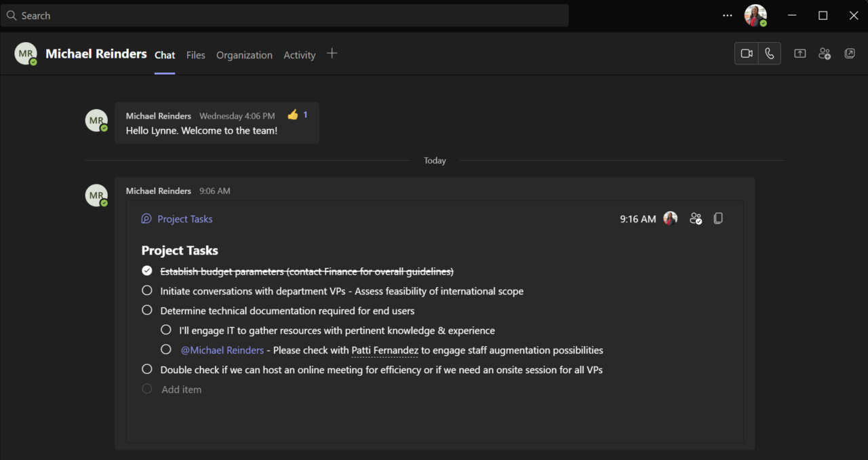Open the Patti Fernandez profile link
868x460 pixels.
tap(384, 349)
